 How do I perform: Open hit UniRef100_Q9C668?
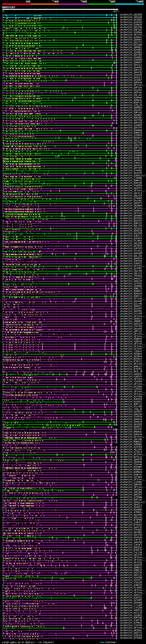pyautogui.click(x=131, y=15)
